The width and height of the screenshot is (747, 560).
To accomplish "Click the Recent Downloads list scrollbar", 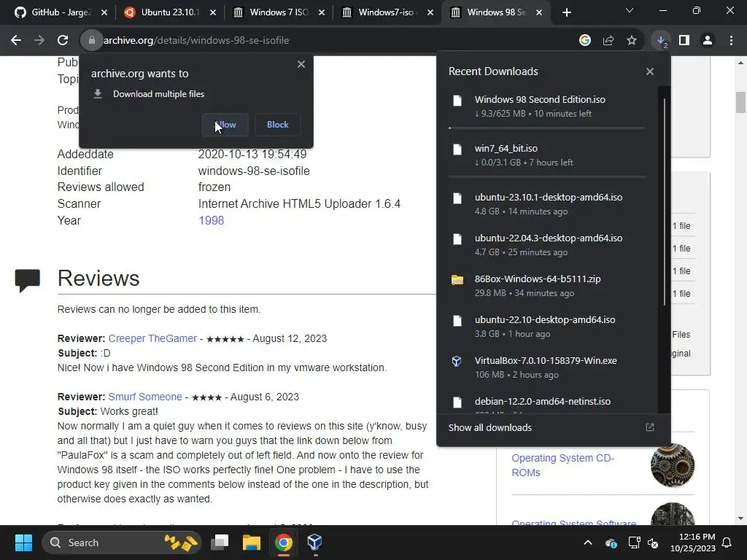I will click(x=664, y=202).
